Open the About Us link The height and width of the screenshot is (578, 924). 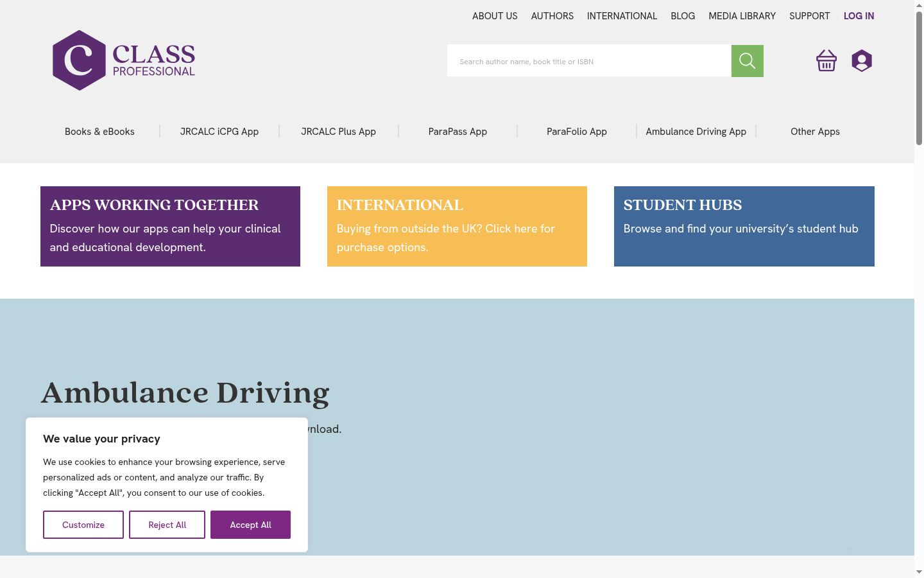click(x=495, y=16)
